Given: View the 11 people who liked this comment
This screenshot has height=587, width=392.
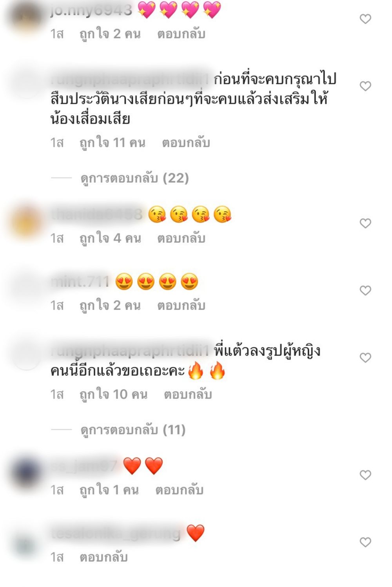Looking at the screenshot, I should coord(112,143).
